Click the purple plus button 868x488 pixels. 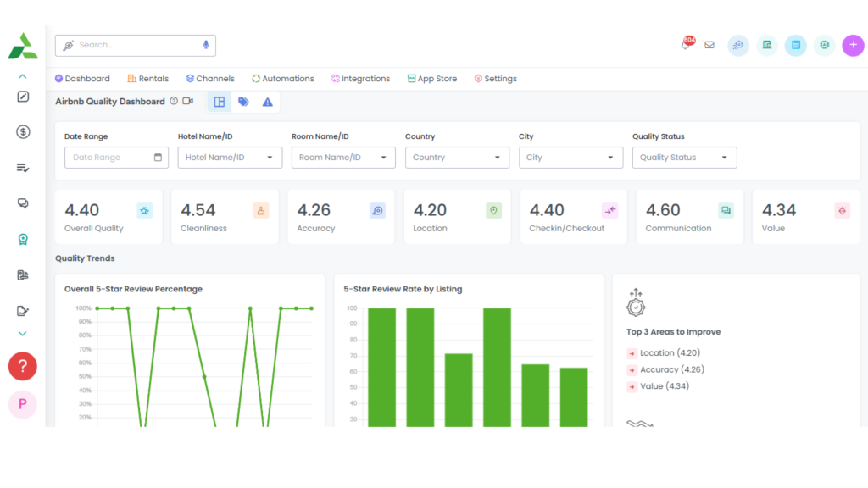click(853, 46)
